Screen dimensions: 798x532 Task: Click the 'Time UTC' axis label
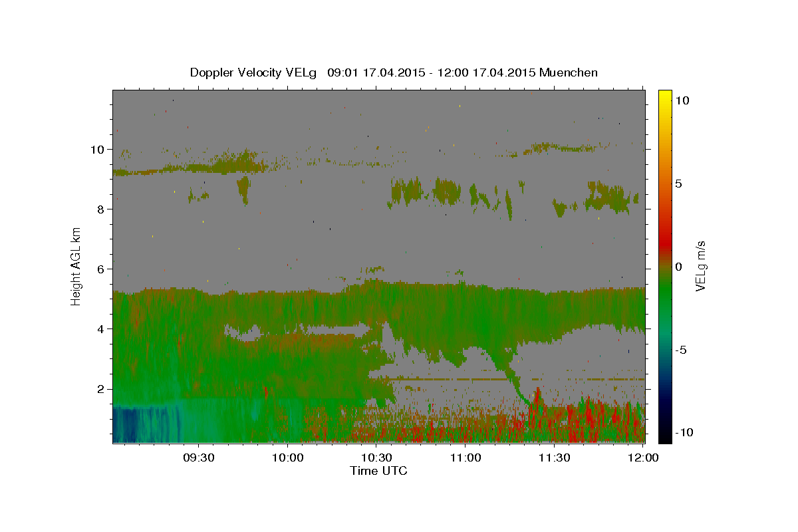pos(378,471)
